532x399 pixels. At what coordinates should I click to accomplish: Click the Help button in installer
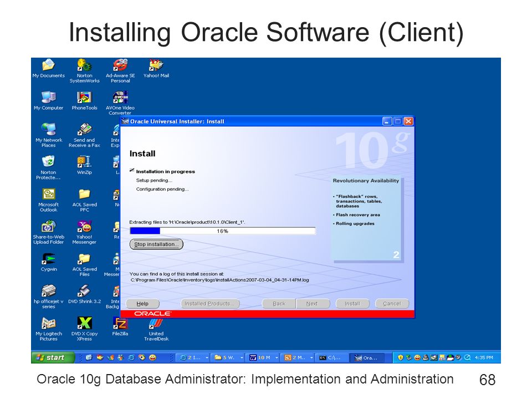coord(142,304)
